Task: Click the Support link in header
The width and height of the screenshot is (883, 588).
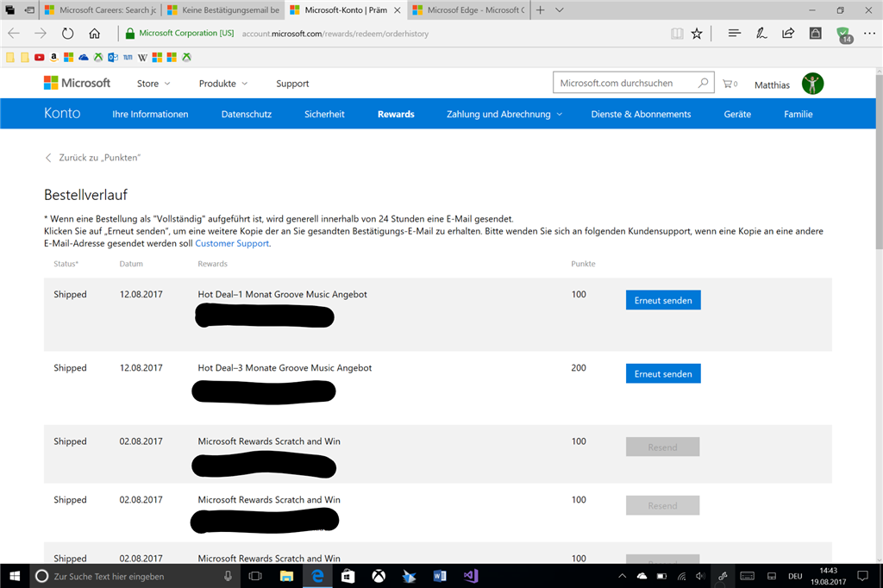Action: (292, 84)
